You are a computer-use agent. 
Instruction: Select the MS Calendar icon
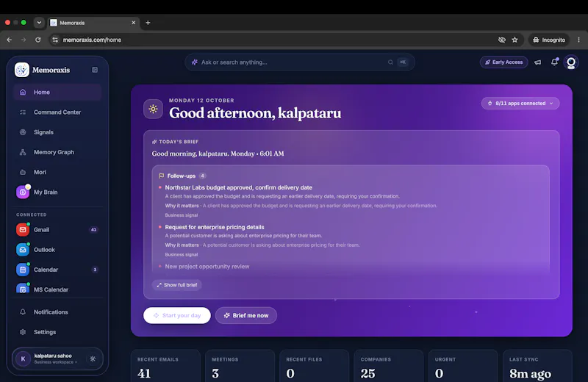click(x=23, y=288)
